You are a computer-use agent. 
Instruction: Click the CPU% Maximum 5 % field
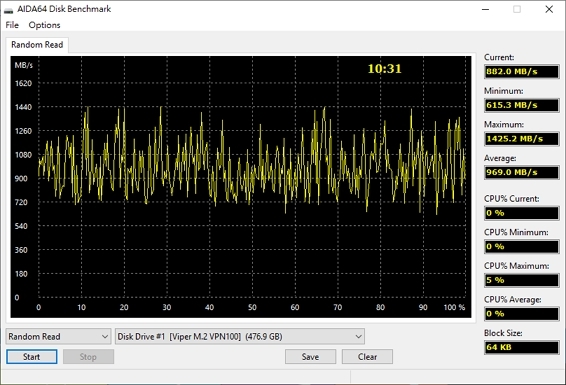pyautogui.click(x=522, y=280)
